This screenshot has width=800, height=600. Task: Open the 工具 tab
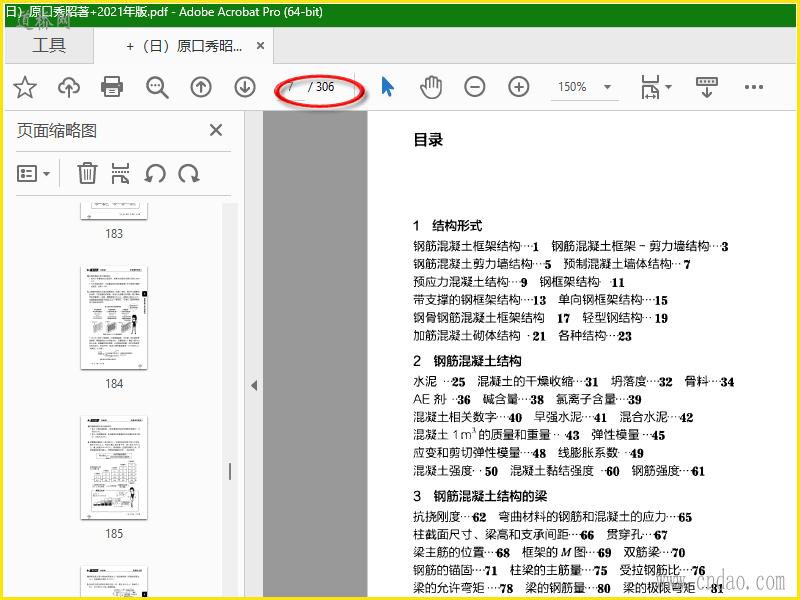coord(49,45)
